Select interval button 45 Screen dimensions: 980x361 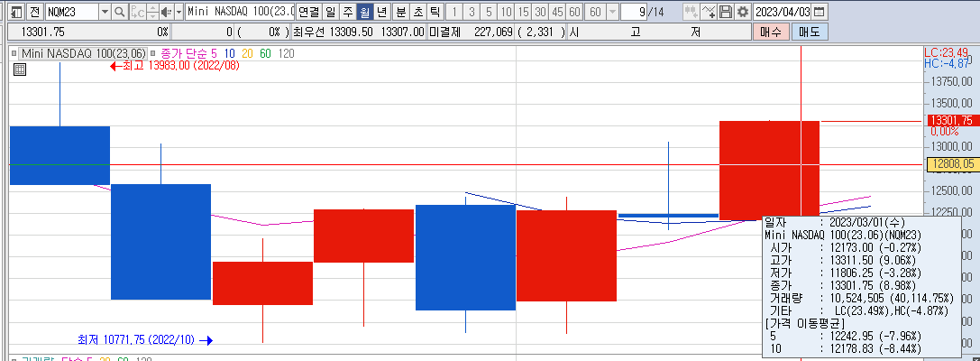point(557,12)
